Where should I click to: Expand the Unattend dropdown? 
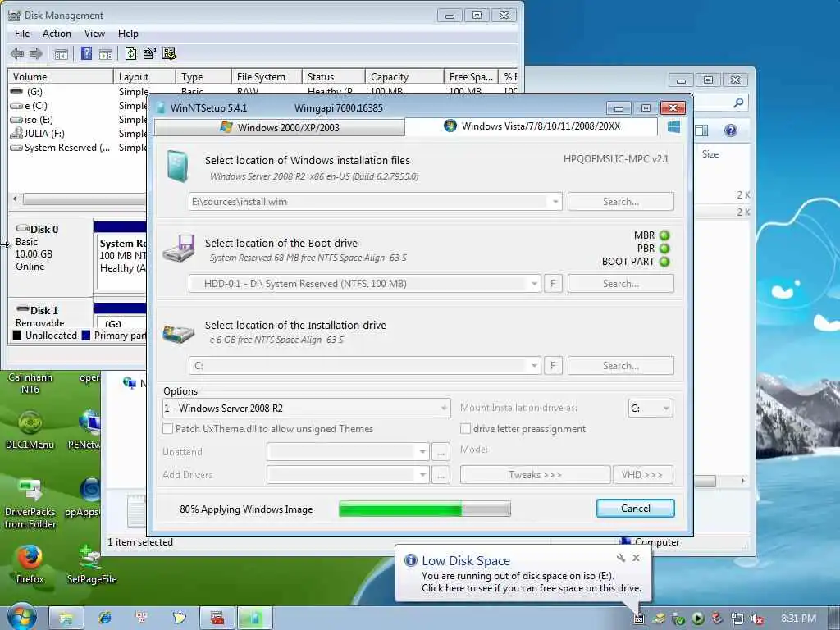point(422,452)
